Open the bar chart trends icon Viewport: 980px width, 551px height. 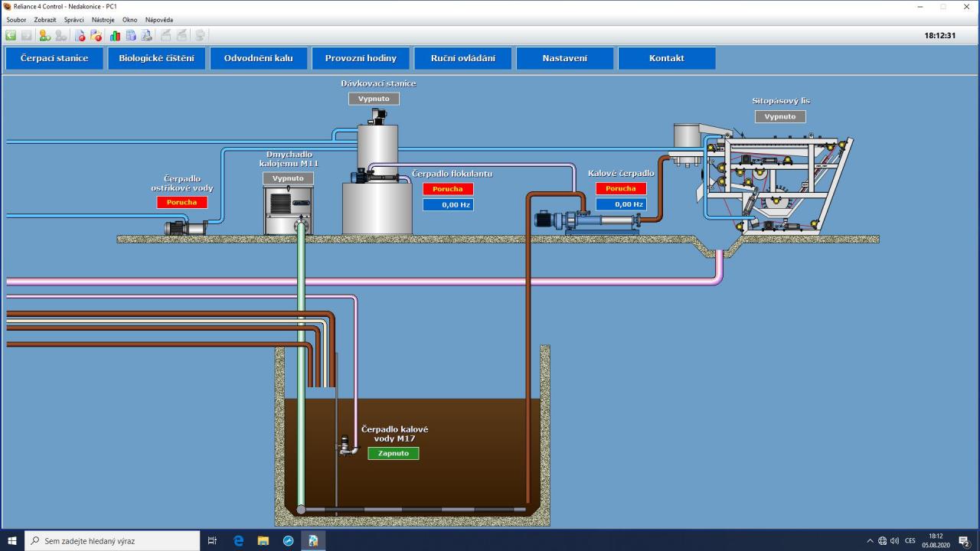(x=115, y=35)
